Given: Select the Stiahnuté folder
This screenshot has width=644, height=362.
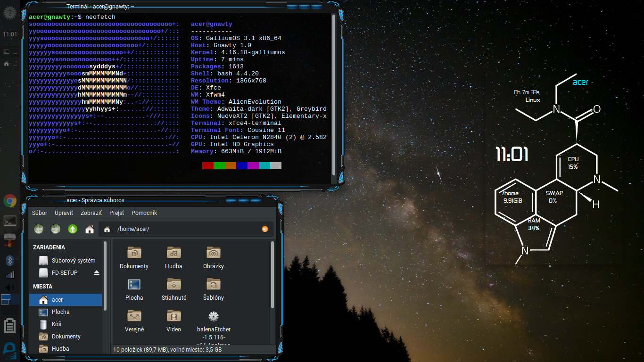Looking at the screenshot, I should 173,288.
